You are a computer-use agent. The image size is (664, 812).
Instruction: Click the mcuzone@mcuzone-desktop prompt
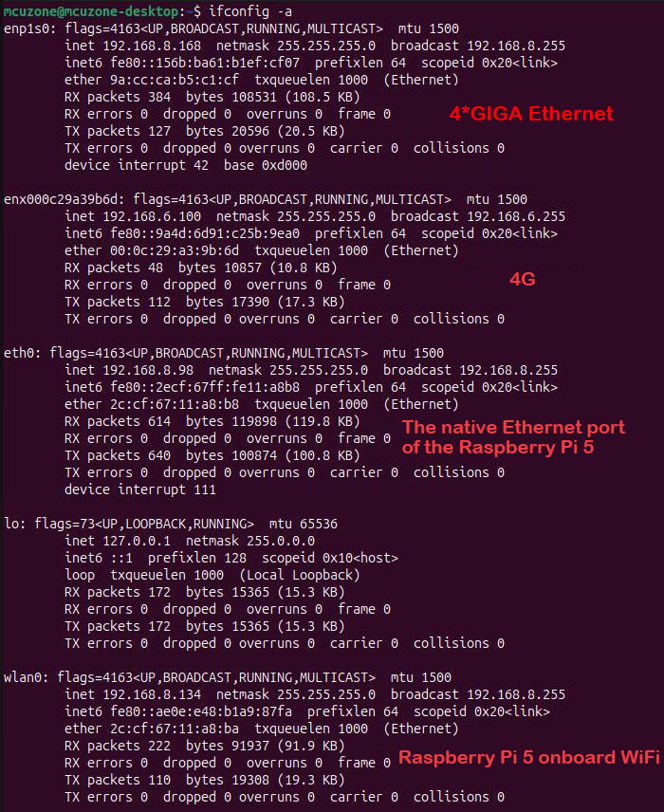[91, 10]
